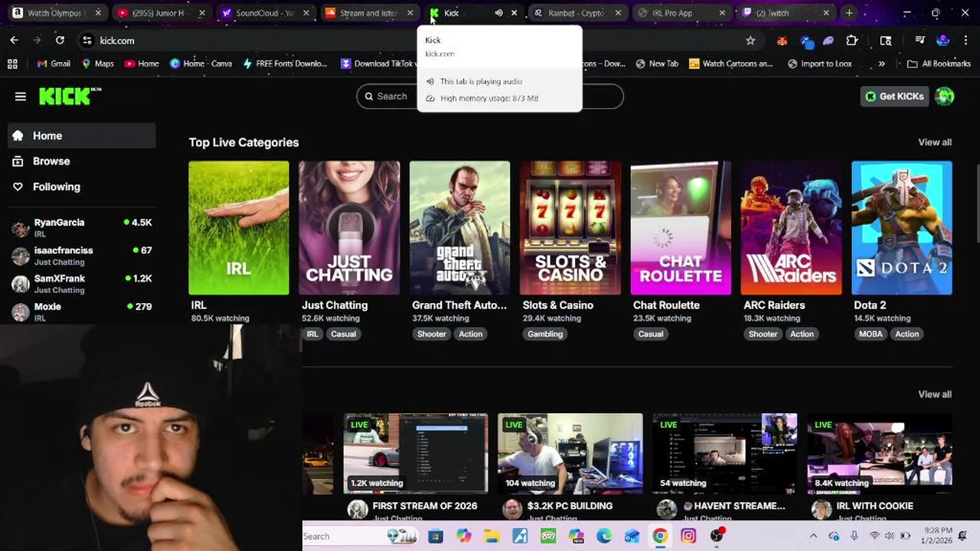Screen dimensions: 980x551
Task: Expand hidden bookmarks with double chevron
Action: [881, 64]
